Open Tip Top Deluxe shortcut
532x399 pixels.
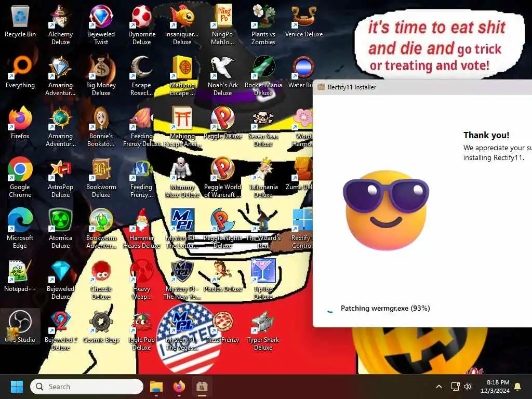pos(263,280)
